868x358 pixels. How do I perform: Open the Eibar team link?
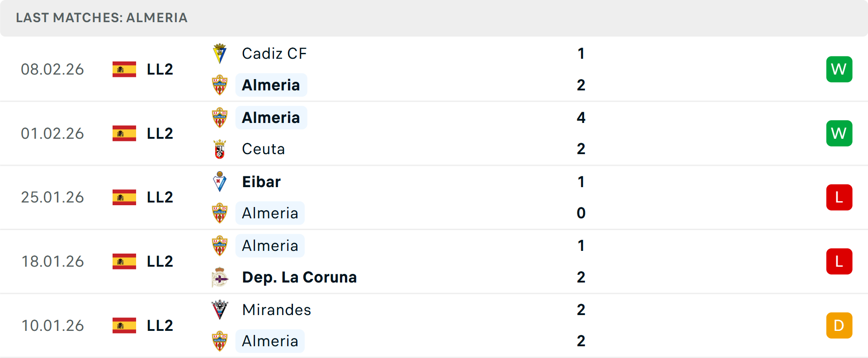click(x=261, y=182)
